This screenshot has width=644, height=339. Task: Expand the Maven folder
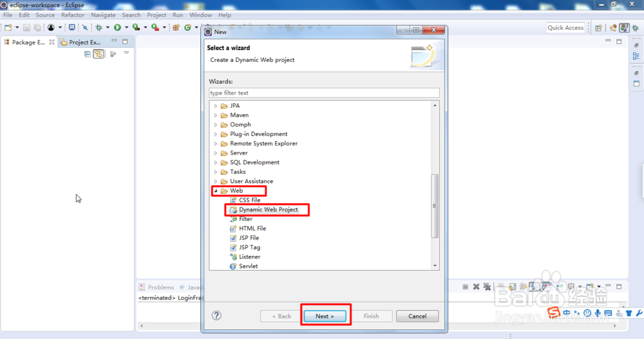click(x=216, y=115)
